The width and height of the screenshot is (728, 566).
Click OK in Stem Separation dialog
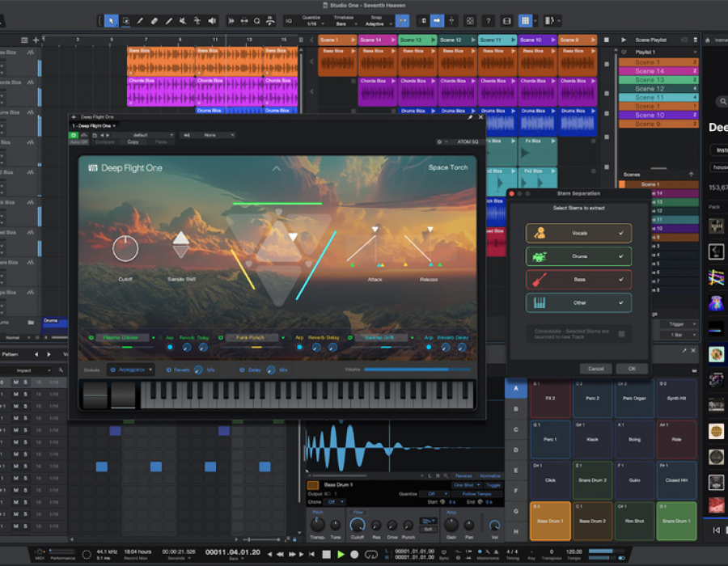tap(632, 369)
